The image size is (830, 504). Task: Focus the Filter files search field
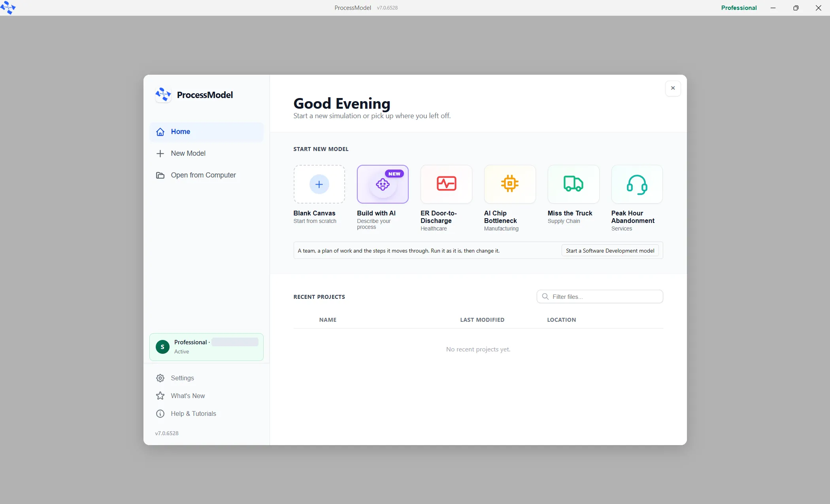coord(600,296)
